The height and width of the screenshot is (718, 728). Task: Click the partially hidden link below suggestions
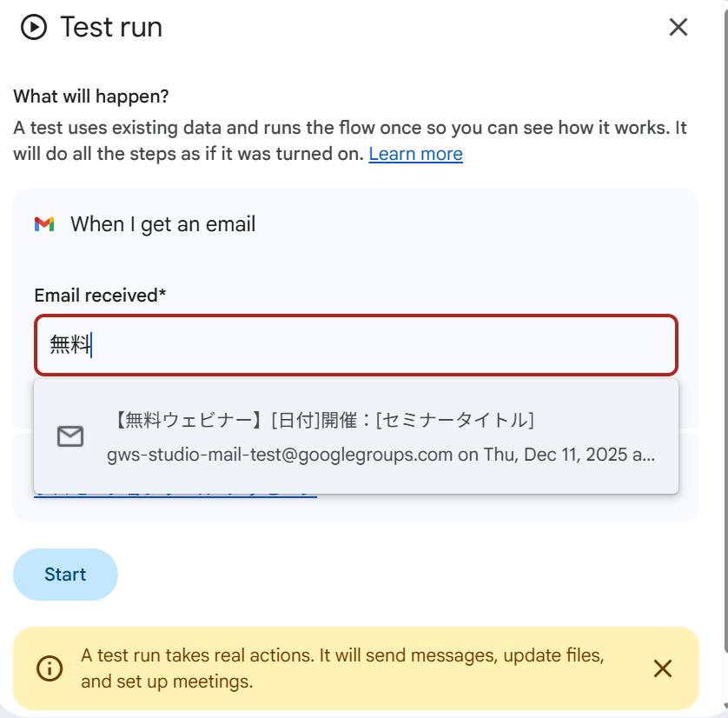click(174, 495)
